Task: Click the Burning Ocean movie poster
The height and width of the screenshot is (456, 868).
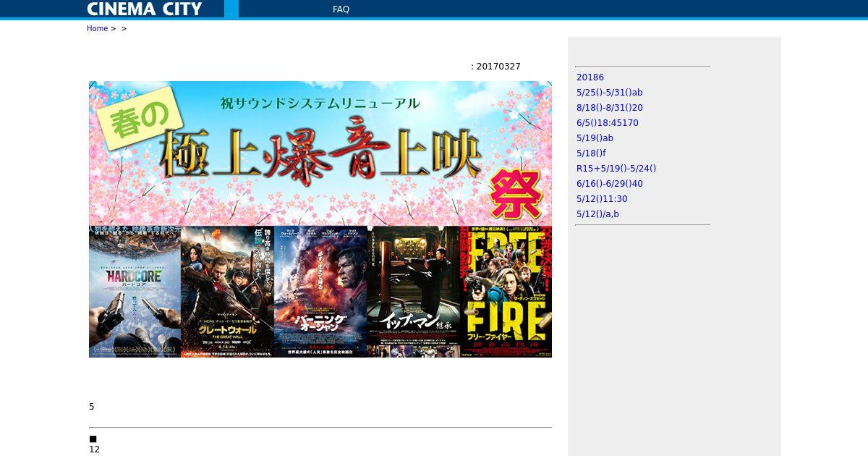Action: pos(320,292)
